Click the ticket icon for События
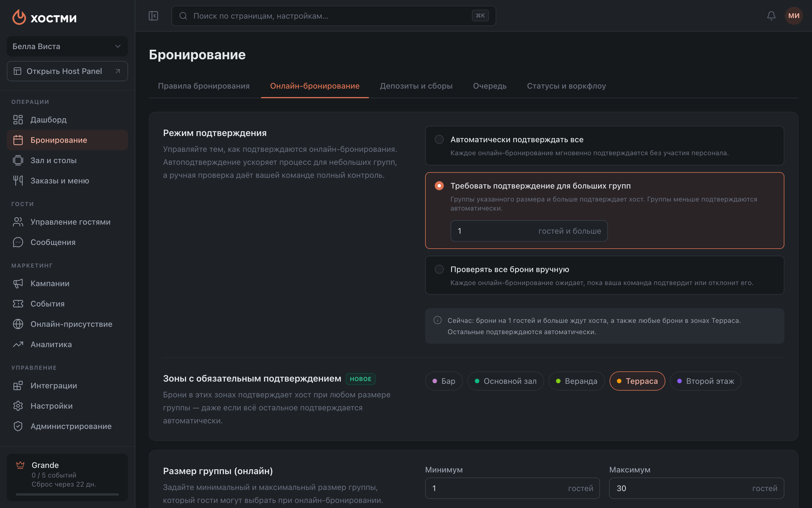 point(18,304)
